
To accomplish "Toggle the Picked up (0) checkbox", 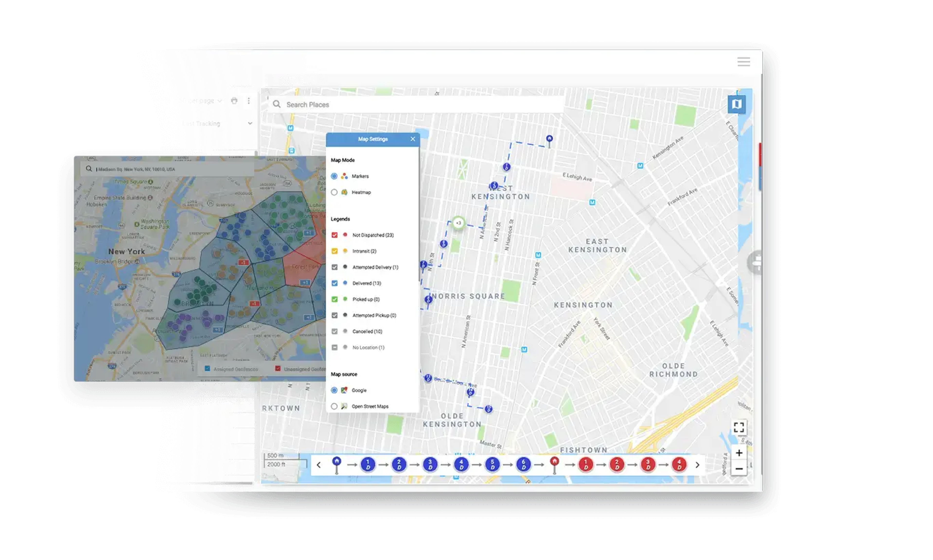I will pyautogui.click(x=334, y=299).
